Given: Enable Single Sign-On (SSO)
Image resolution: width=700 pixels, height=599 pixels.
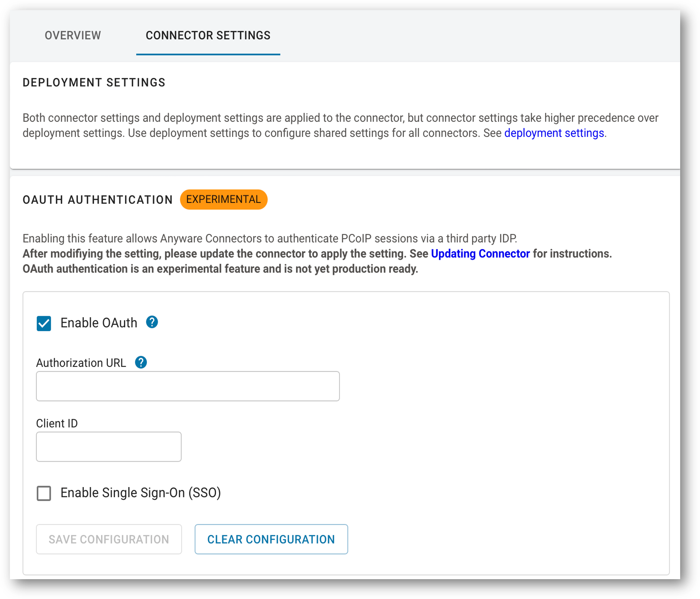Looking at the screenshot, I should coord(43,493).
